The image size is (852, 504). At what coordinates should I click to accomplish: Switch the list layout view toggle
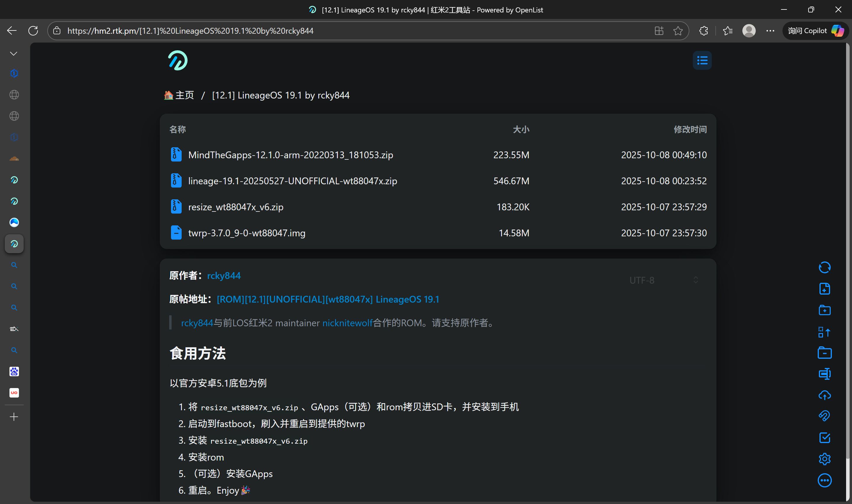[x=702, y=60]
